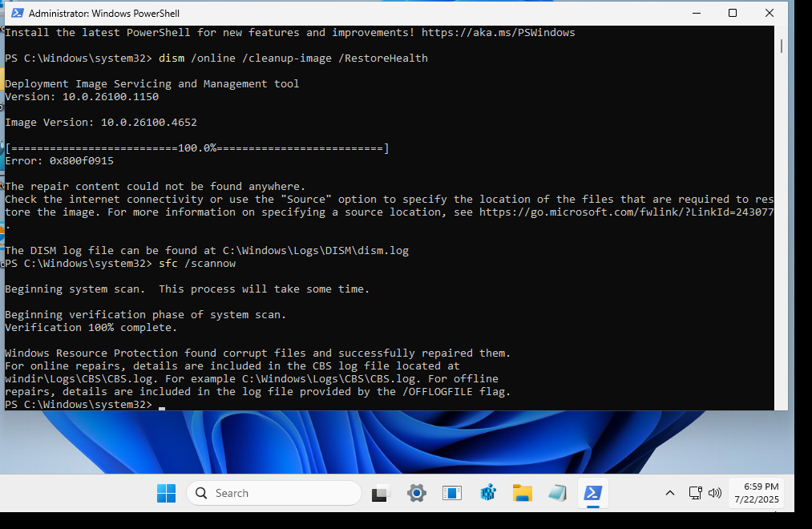812x529 pixels.
Task: Click 'Windows Resource Protection found corrupt files' line
Action: 258,353
